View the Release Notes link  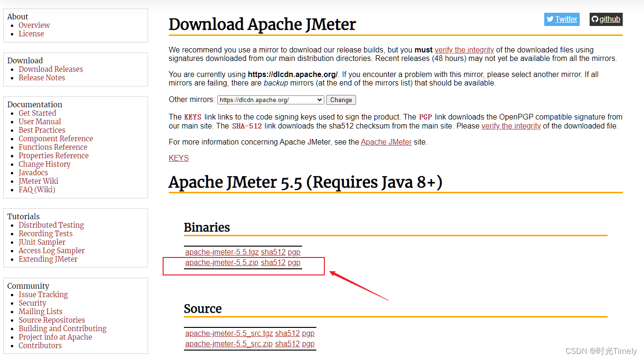[42, 77]
